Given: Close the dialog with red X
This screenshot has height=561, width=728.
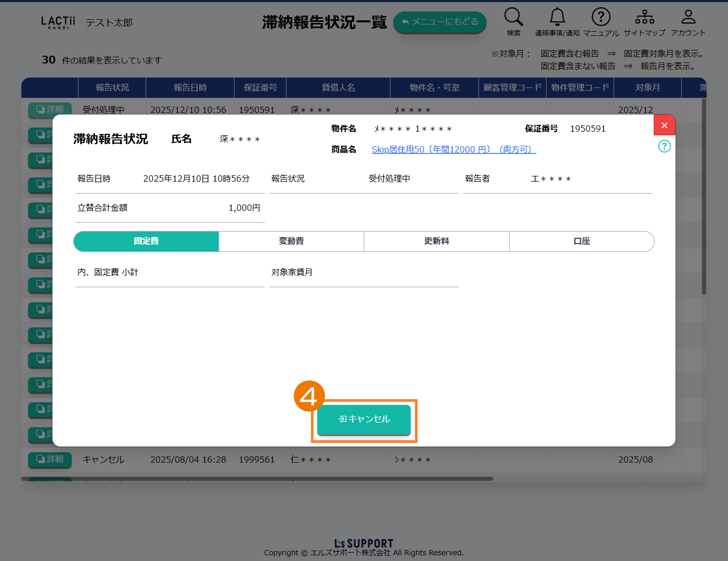Looking at the screenshot, I should (x=664, y=125).
